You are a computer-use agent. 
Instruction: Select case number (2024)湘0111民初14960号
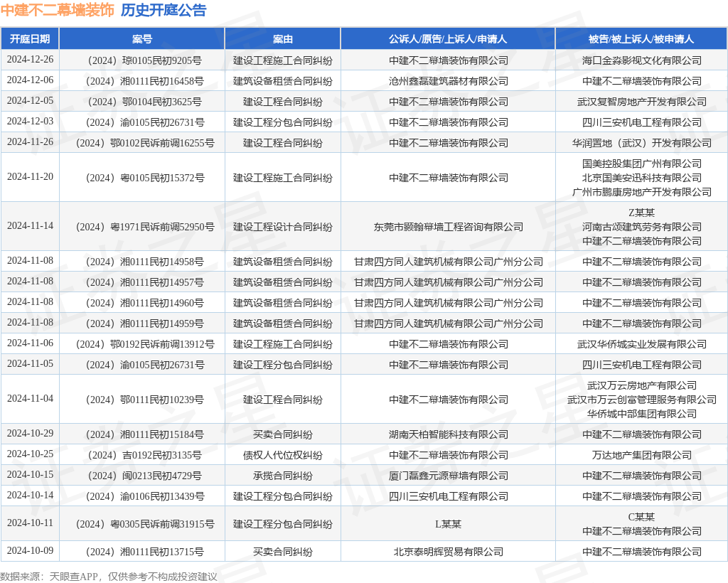click(145, 303)
